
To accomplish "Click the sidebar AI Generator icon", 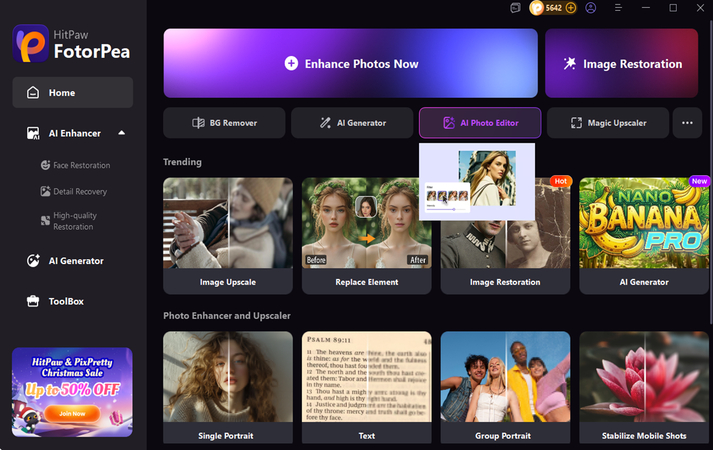I will (x=33, y=260).
